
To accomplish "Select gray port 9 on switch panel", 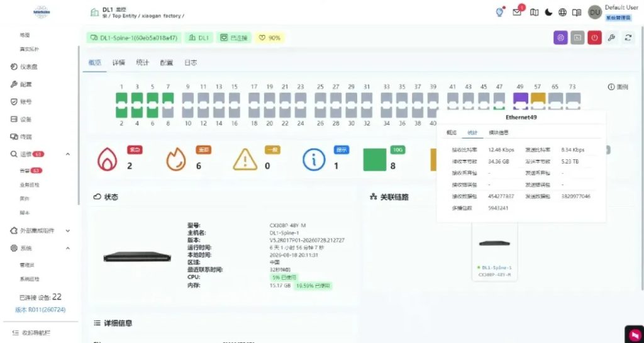I will (187, 99).
